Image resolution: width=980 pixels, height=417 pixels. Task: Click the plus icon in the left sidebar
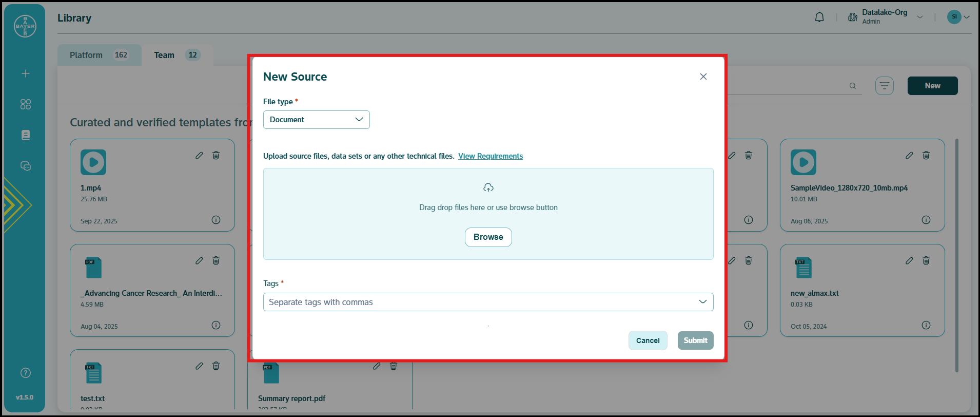[x=26, y=73]
